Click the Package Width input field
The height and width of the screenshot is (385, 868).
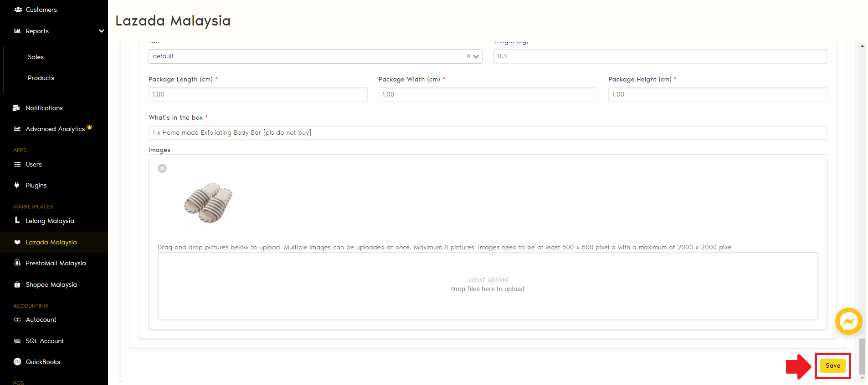coord(488,95)
